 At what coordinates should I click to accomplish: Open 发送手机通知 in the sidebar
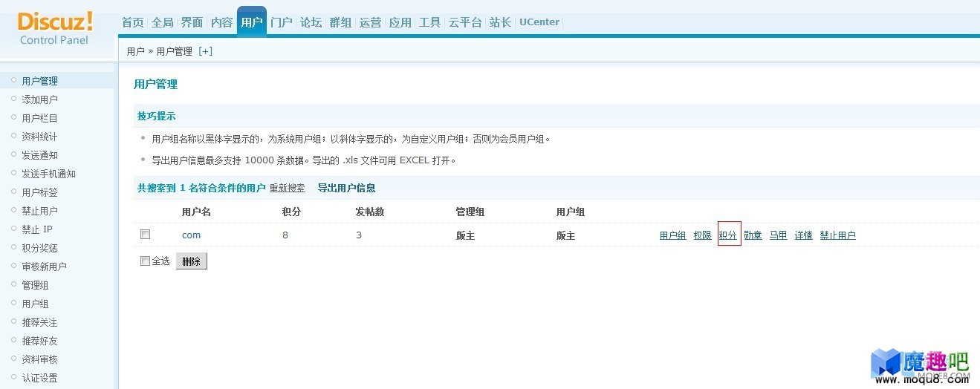point(48,174)
